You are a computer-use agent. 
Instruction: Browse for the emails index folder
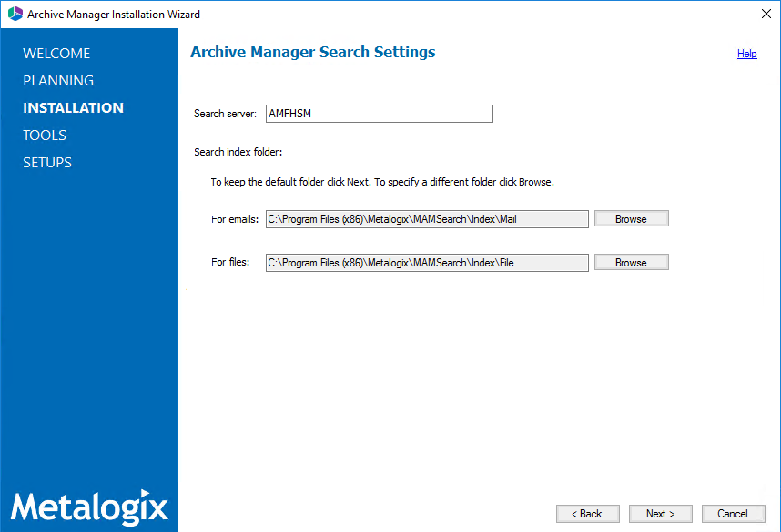point(631,218)
